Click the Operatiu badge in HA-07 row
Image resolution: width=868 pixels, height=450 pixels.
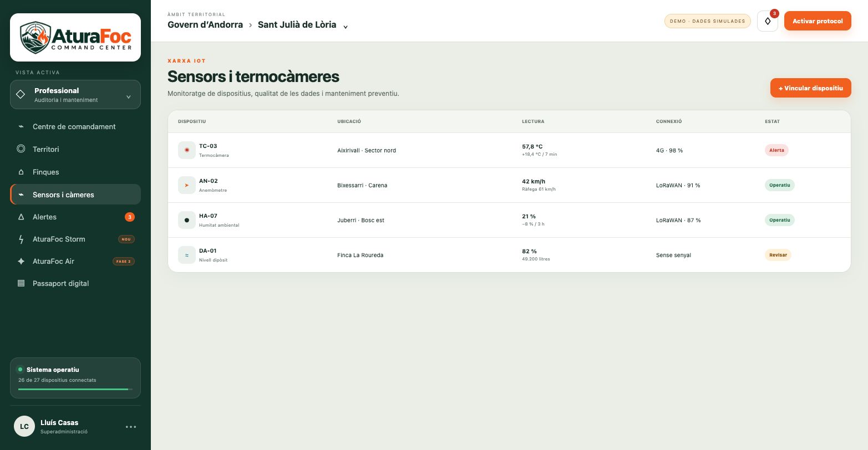tap(780, 220)
